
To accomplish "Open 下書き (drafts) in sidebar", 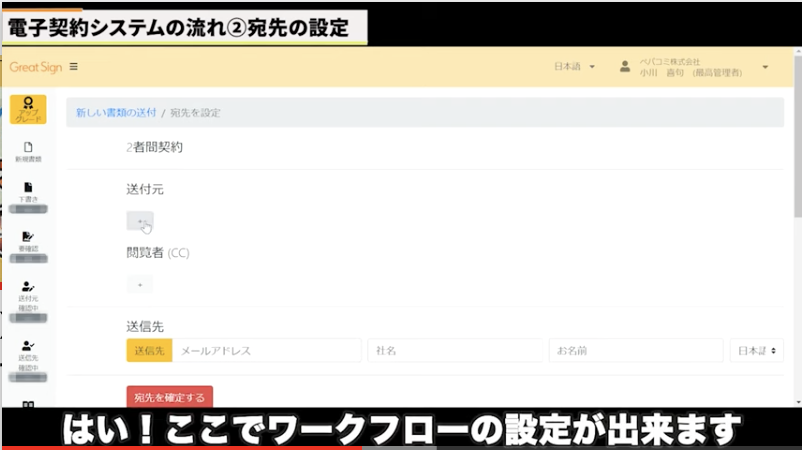I will pyautogui.click(x=28, y=191).
